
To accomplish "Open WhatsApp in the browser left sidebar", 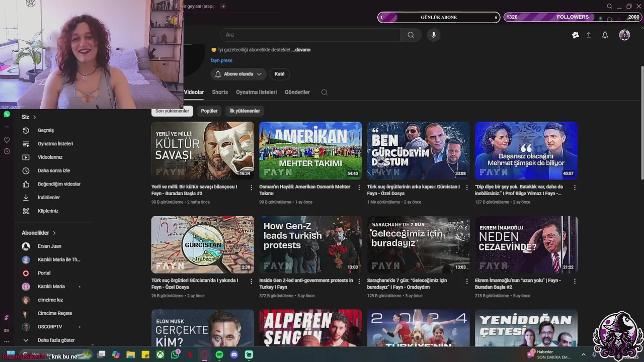I will [7, 114].
